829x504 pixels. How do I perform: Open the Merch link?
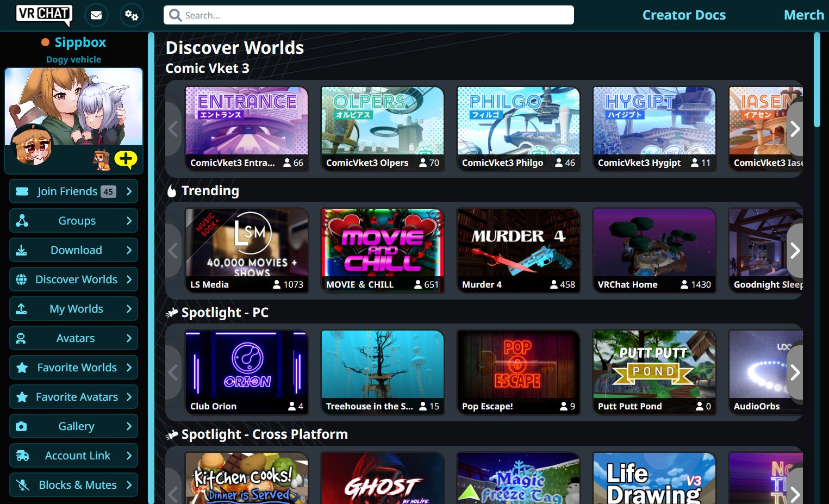804,15
